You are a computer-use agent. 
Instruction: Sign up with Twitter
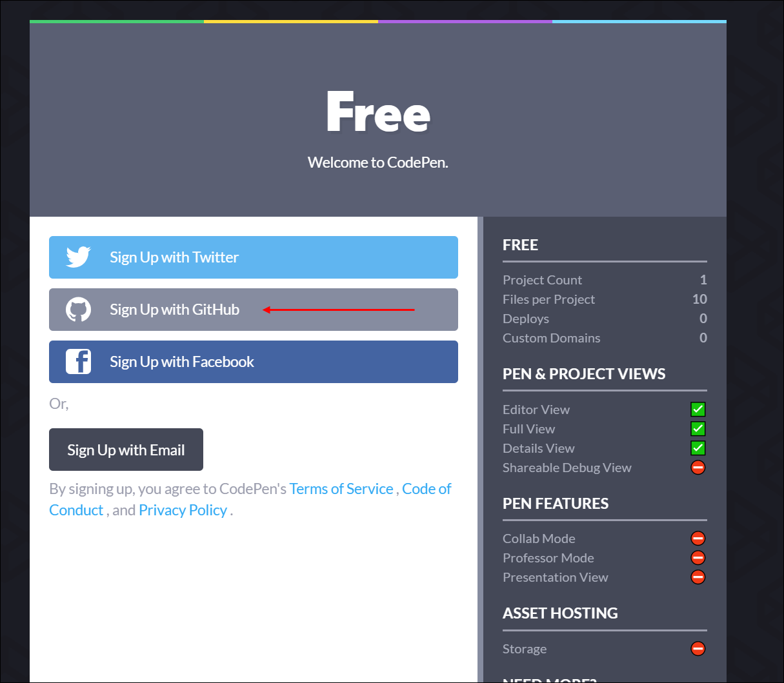tap(254, 257)
